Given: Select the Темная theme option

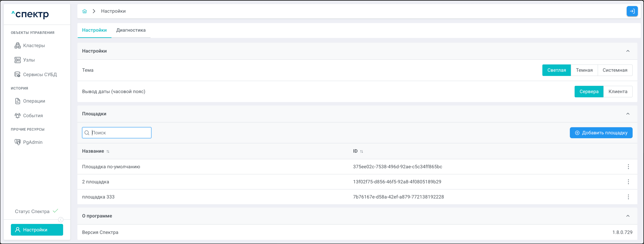Looking at the screenshot, I should tap(584, 70).
